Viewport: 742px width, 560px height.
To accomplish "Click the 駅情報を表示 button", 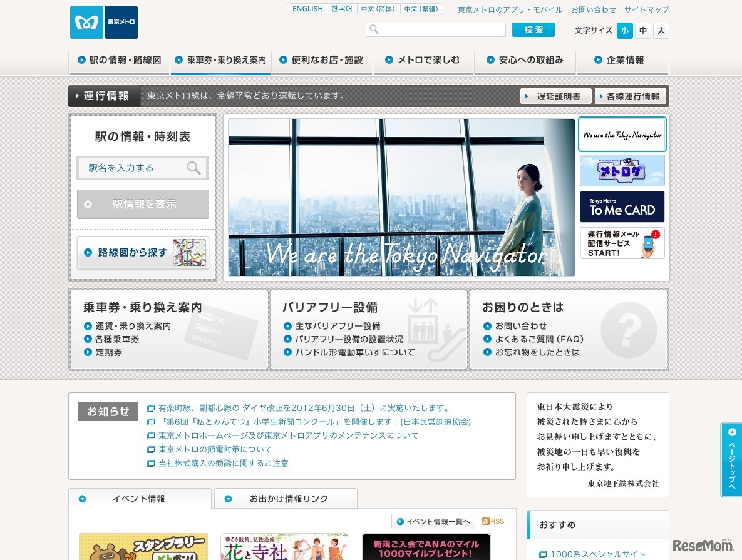I will [143, 205].
